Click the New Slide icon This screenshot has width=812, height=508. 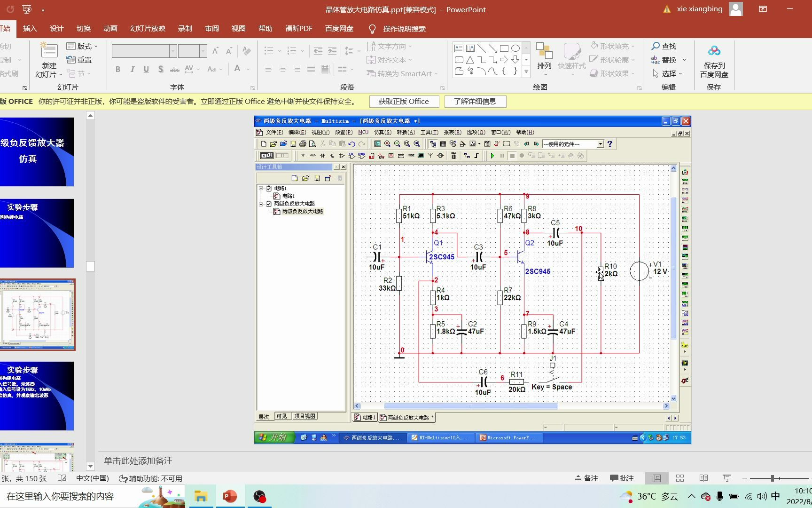(49, 51)
